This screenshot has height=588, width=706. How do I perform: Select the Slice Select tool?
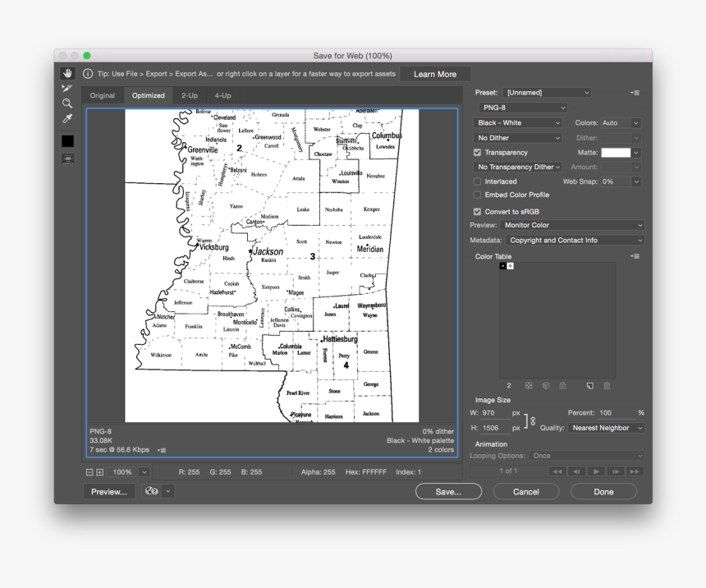(66, 88)
